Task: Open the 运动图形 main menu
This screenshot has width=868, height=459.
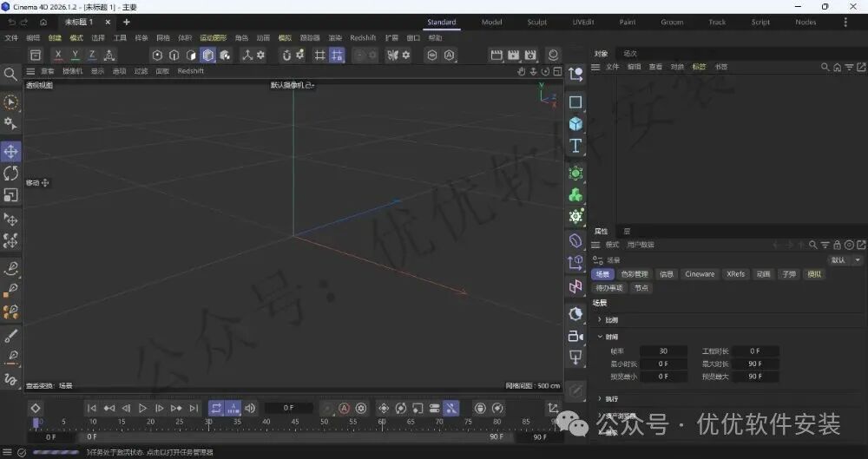Action: pyautogui.click(x=214, y=37)
